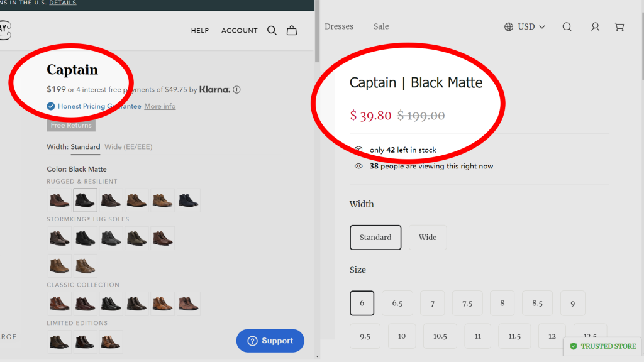The width and height of the screenshot is (644, 362).
Task: Click the left store logo
Action: point(5,30)
